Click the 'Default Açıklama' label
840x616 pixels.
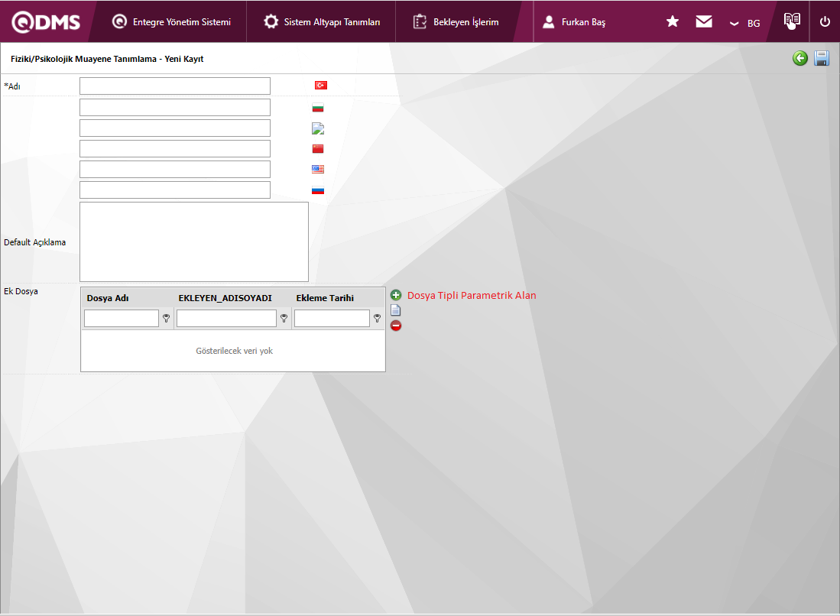(x=35, y=242)
